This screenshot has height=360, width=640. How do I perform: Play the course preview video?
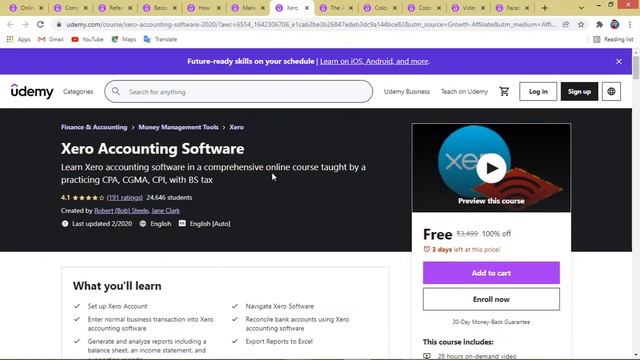491,168
